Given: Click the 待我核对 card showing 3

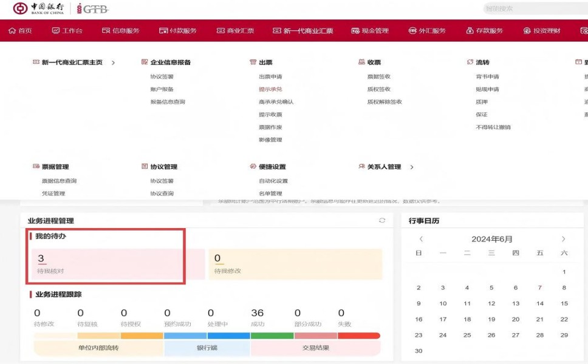Looking at the screenshot, I should pyautogui.click(x=115, y=264).
